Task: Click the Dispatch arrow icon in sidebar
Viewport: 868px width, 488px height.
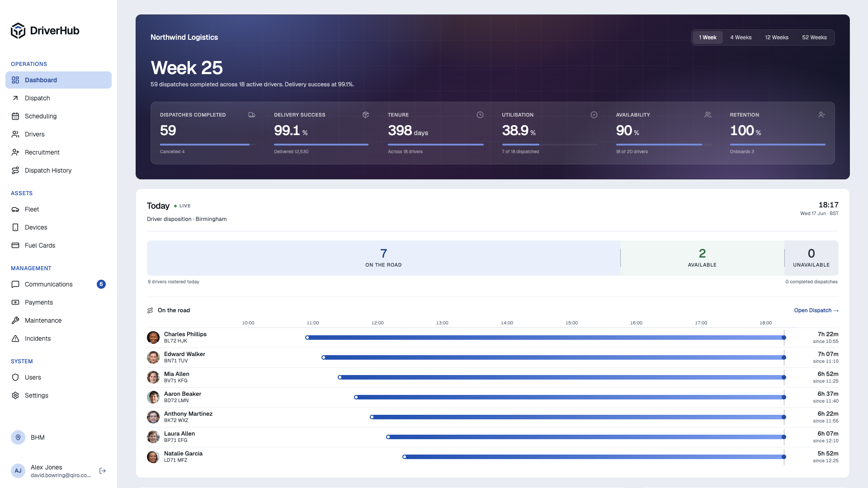Action: [15, 98]
